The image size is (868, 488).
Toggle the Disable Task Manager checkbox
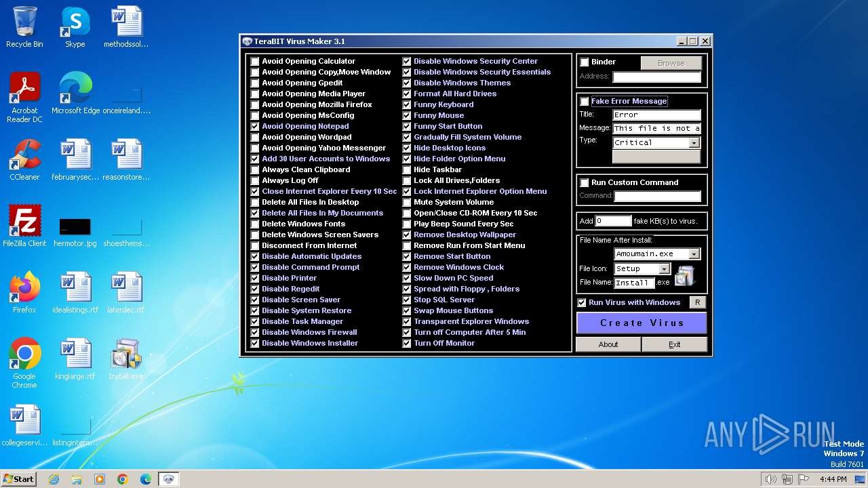(255, 321)
